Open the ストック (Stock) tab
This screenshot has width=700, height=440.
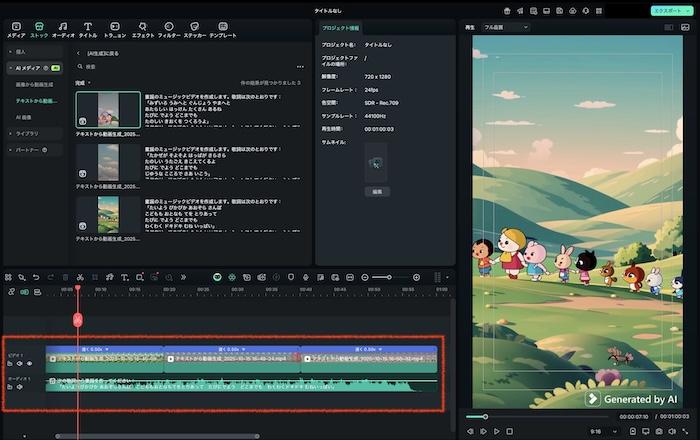point(39,30)
